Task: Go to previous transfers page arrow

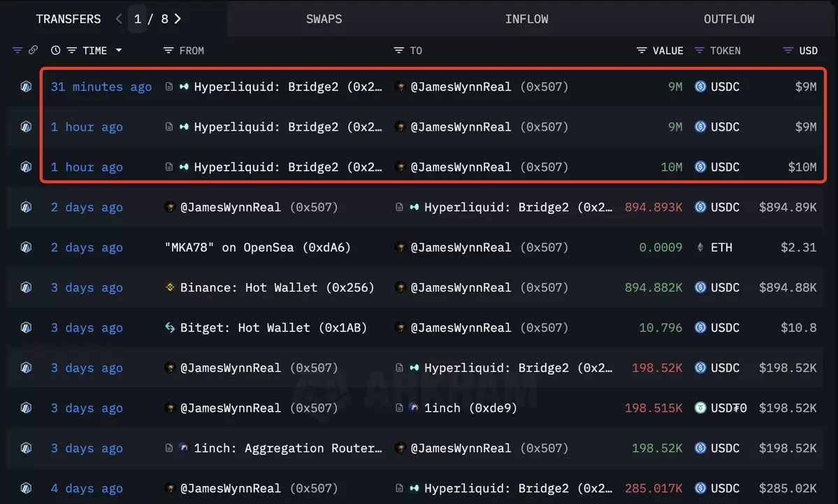Action: coord(119,19)
